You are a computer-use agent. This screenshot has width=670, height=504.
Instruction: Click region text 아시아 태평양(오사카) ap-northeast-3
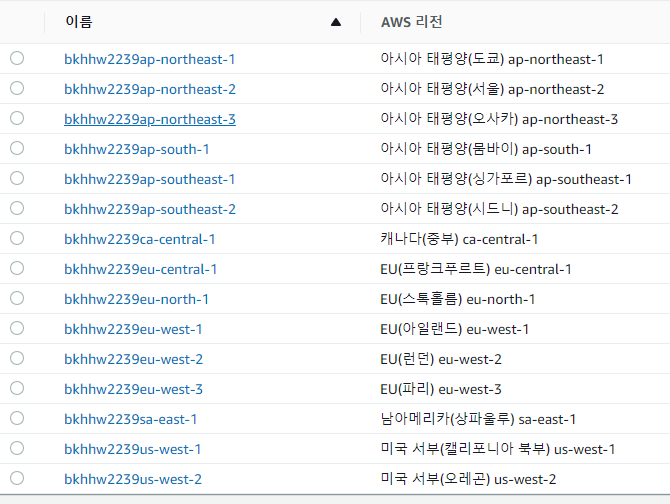pyautogui.click(x=499, y=119)
